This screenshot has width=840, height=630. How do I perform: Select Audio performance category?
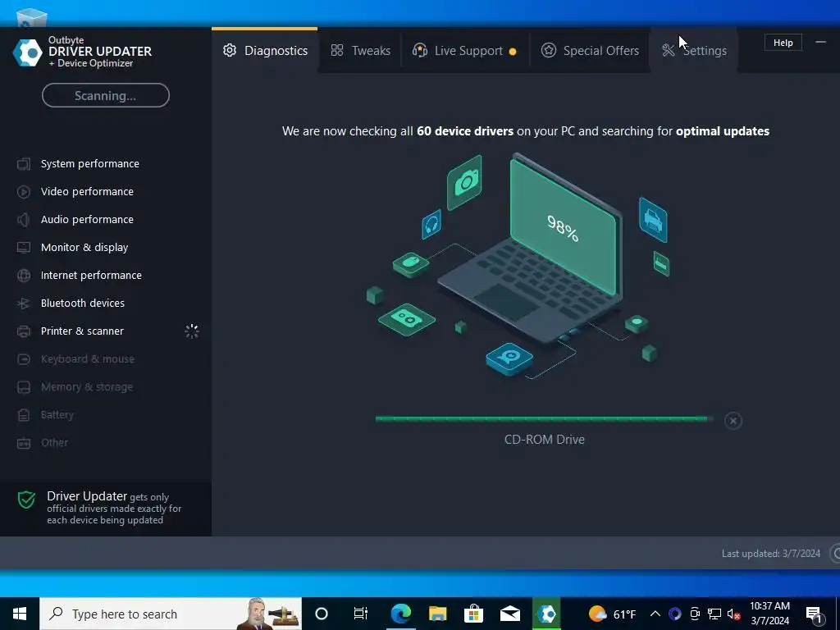pyautogui.click(x=87, y=219)
